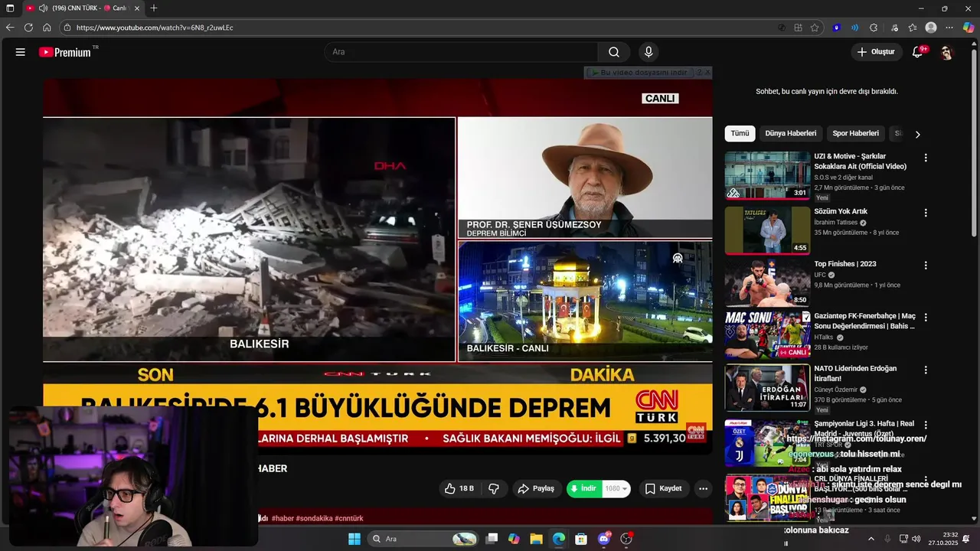Open options for Şampiyonlar Ligi video
The width and height of the screenshot is (980, 551).
click(926, 425)
